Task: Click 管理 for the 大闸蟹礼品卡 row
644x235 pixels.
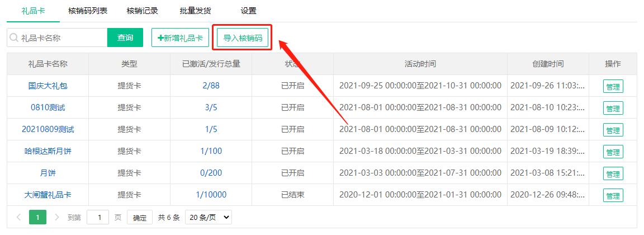Action: pyautogui.click(x=613, y=196)
